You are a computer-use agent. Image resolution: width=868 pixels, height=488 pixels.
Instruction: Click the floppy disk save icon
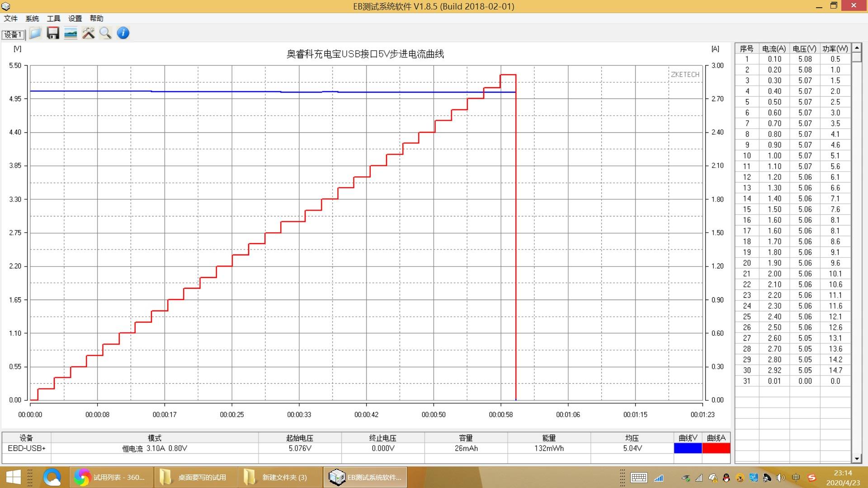pos(53,33)
